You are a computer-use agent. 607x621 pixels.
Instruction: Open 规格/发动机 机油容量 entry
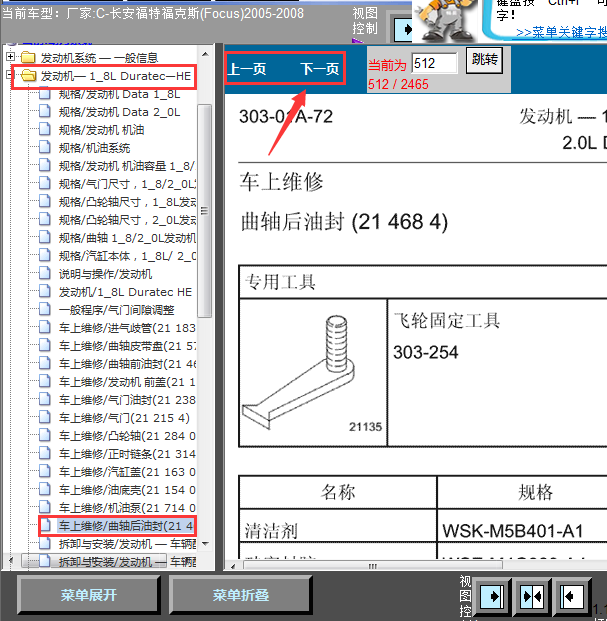tap(127, 166)
